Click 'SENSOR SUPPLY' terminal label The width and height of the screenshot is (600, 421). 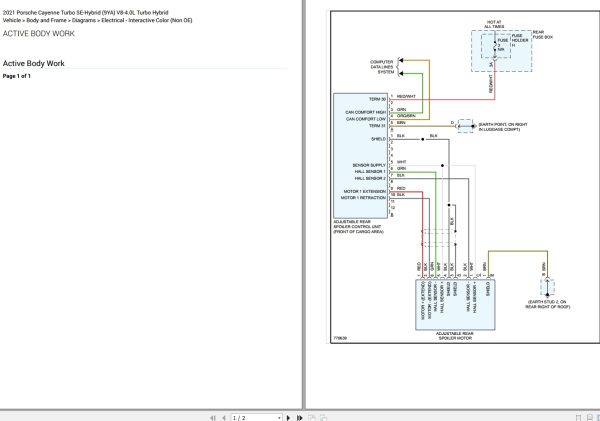click(x=369, y=165)
